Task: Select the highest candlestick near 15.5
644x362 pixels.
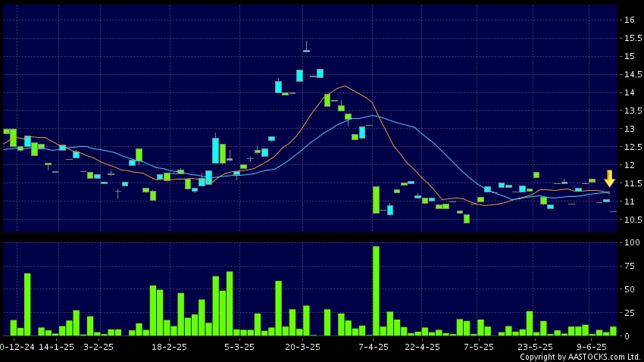Action: [306, 46]
